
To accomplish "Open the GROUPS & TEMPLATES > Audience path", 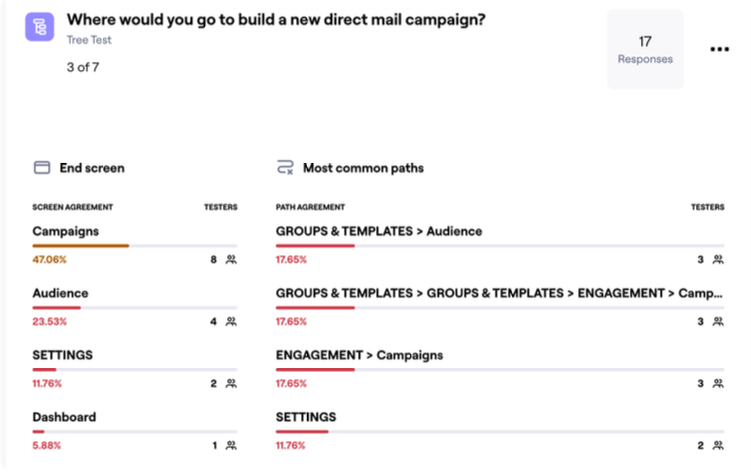I will [x=378, y=231].
